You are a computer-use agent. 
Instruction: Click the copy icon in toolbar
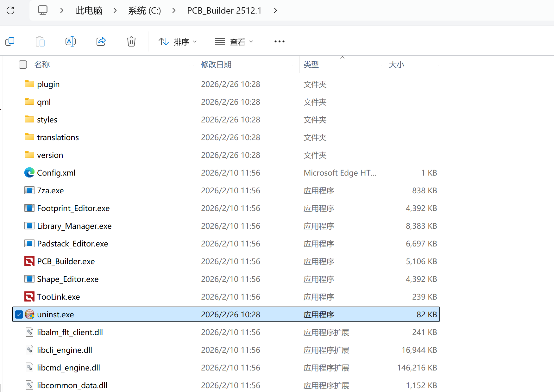point(10,41)
